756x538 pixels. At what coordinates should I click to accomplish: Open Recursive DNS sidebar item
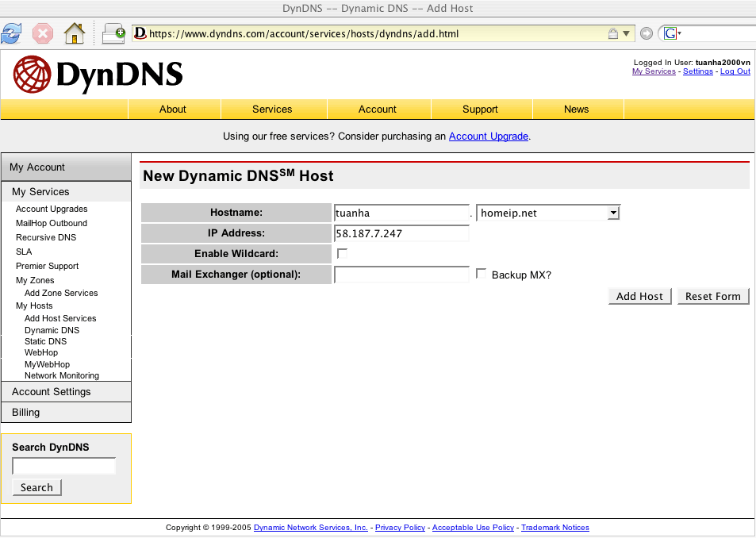46,237
